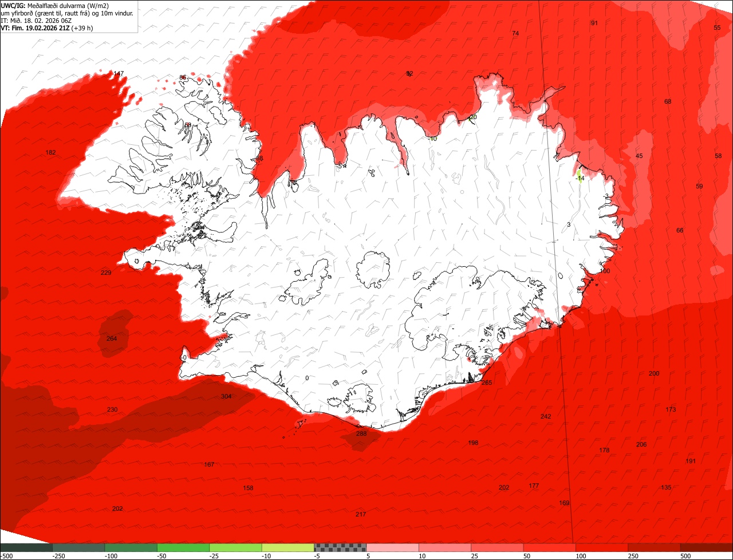The width and height of the screenshot is (733, 560).
Task: Click the map value 191
Action: [691, 461]
